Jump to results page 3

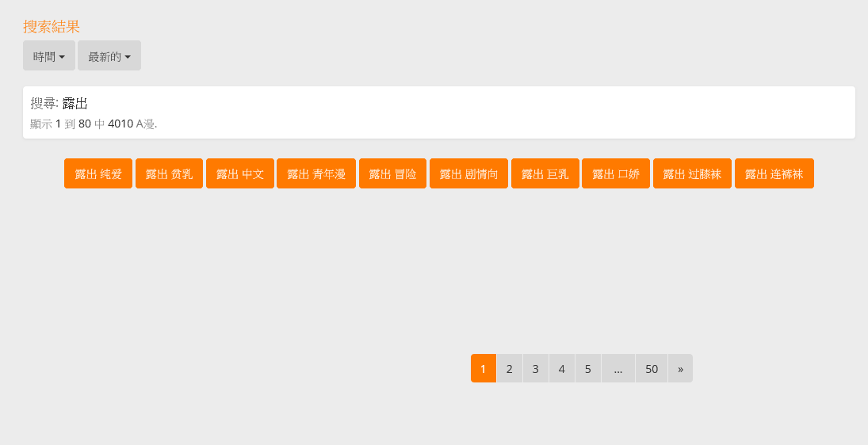point(535,369)
